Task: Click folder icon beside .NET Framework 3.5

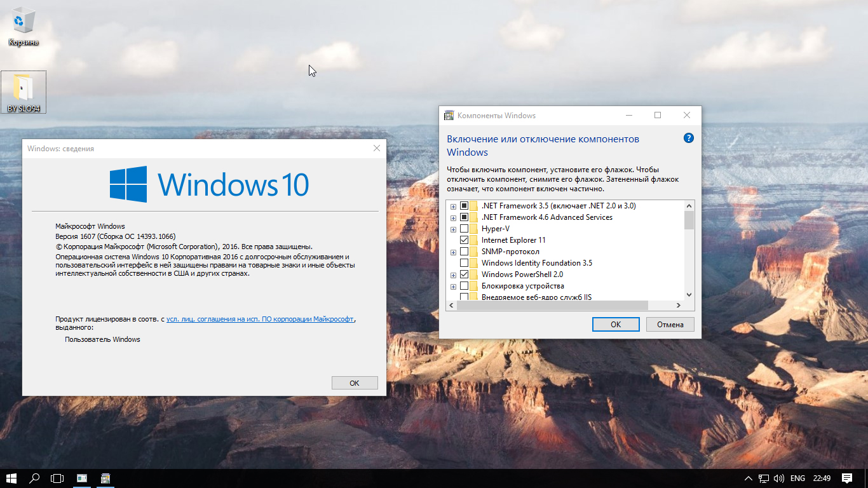Action: pyautogui.click(x=473, y=206)
